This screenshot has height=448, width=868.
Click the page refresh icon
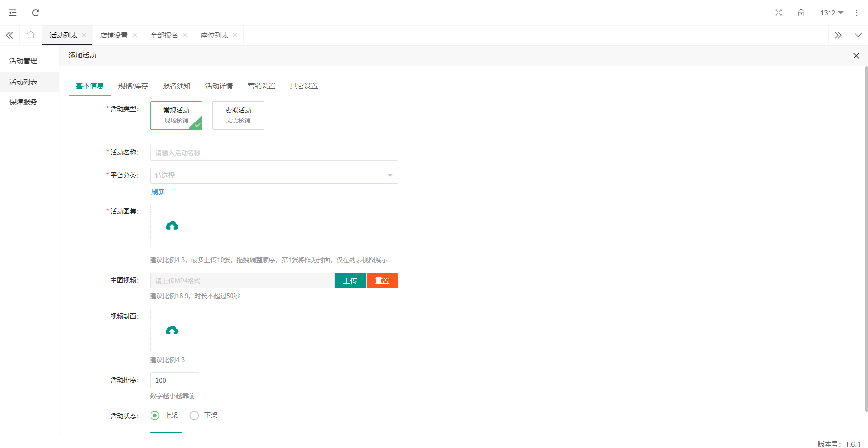[x=36, y=13]
